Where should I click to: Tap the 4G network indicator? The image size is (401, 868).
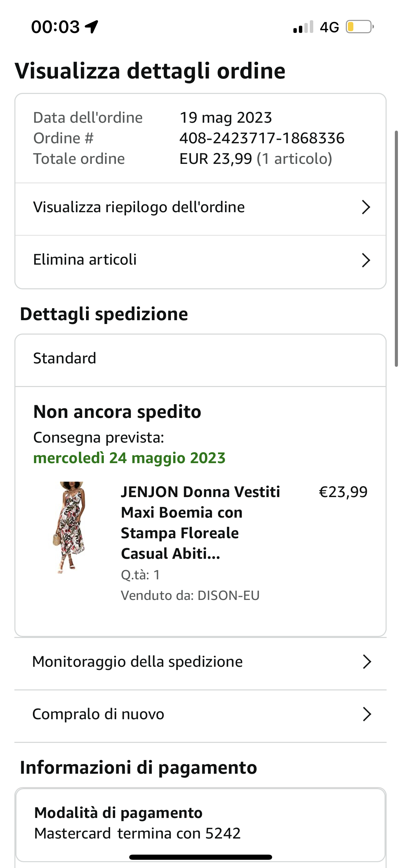(x=329, y=27)
